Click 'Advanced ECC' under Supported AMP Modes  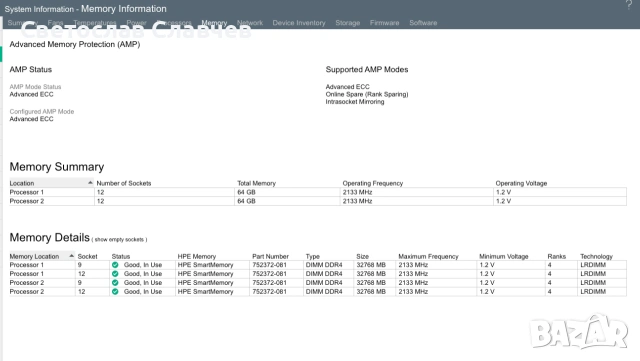(347, 87)
